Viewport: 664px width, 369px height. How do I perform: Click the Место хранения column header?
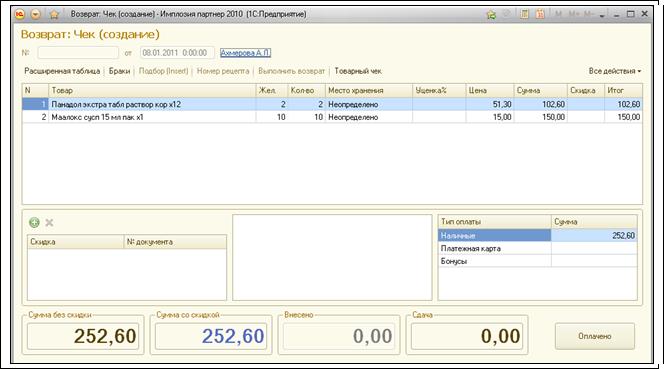(369, 91)
